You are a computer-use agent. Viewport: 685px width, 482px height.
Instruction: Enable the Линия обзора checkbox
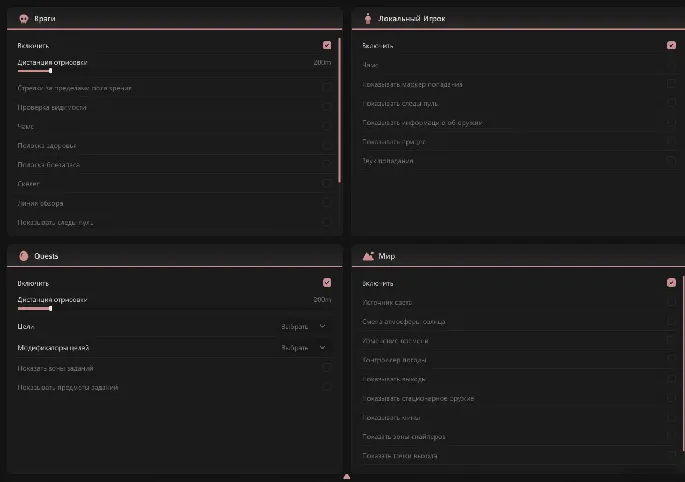327,202
